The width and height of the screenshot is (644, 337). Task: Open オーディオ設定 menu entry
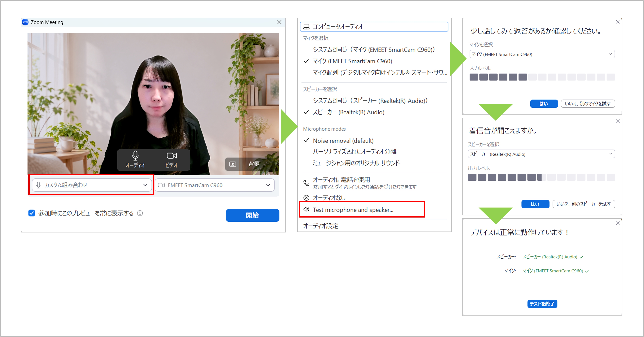click(321, 226)
